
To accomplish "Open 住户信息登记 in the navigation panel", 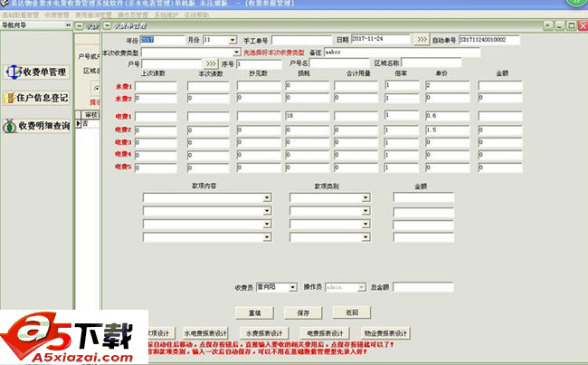I will pyautogui.click(x=36, y=98).
